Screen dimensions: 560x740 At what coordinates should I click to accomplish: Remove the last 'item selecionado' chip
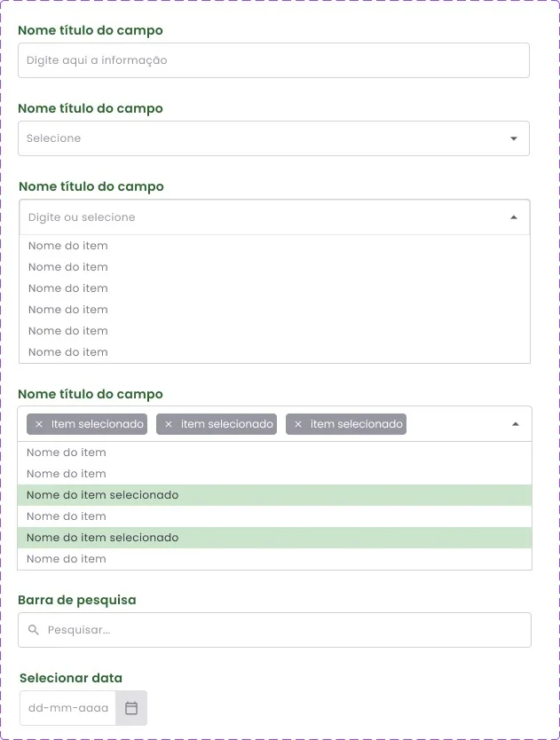pos(298,424)
